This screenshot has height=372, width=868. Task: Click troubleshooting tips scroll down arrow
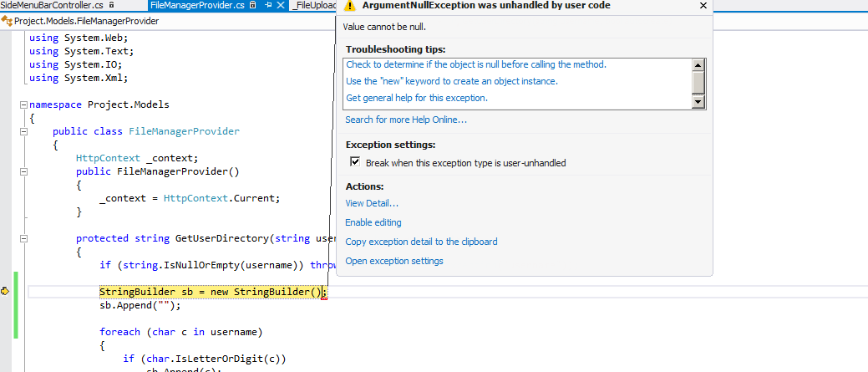tap(698, 101)
